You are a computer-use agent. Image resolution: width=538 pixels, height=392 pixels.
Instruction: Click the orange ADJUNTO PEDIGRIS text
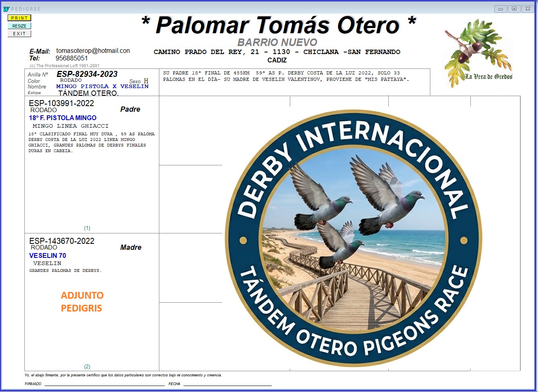tap(82, 302)
